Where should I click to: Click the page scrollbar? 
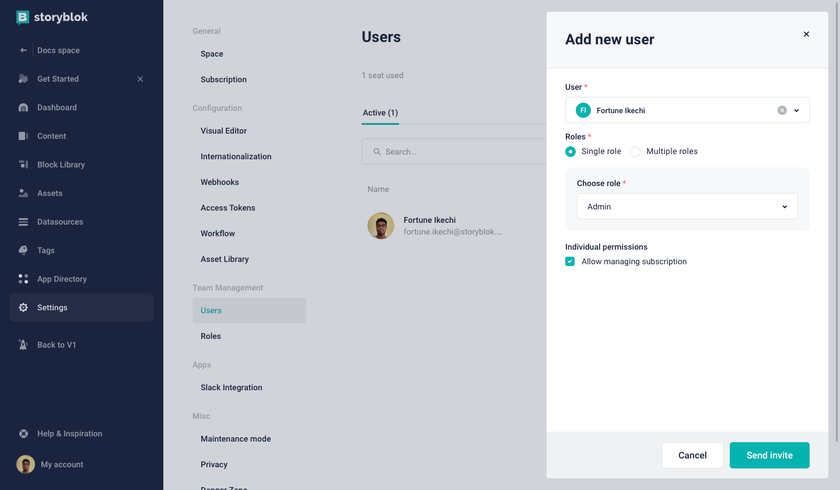(837, 221)
